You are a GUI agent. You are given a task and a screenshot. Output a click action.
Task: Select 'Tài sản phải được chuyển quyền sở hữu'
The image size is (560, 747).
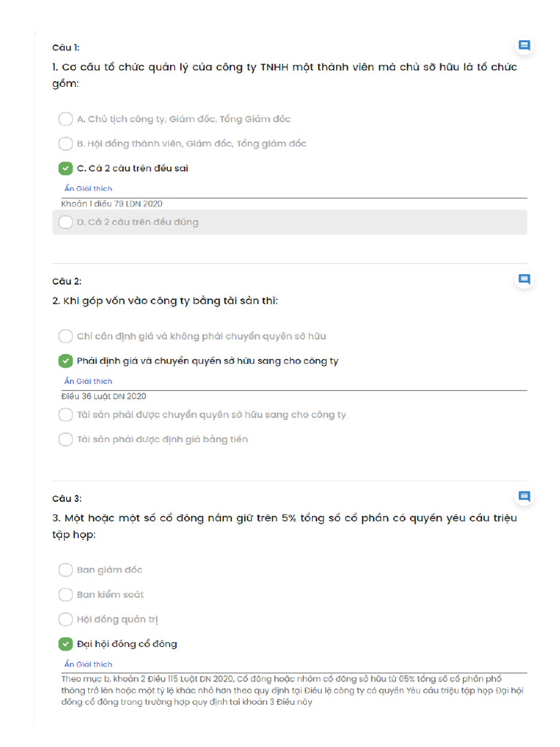(66, 414)
